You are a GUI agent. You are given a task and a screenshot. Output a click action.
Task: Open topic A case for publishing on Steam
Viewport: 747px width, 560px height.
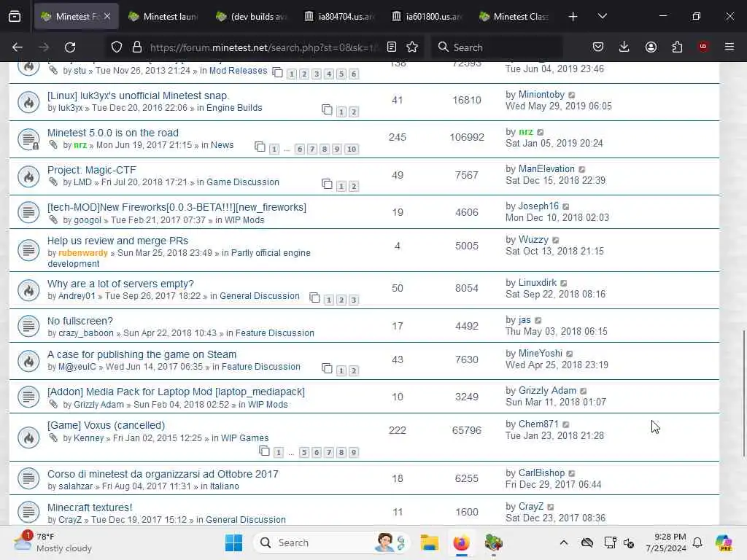(142, 355)
